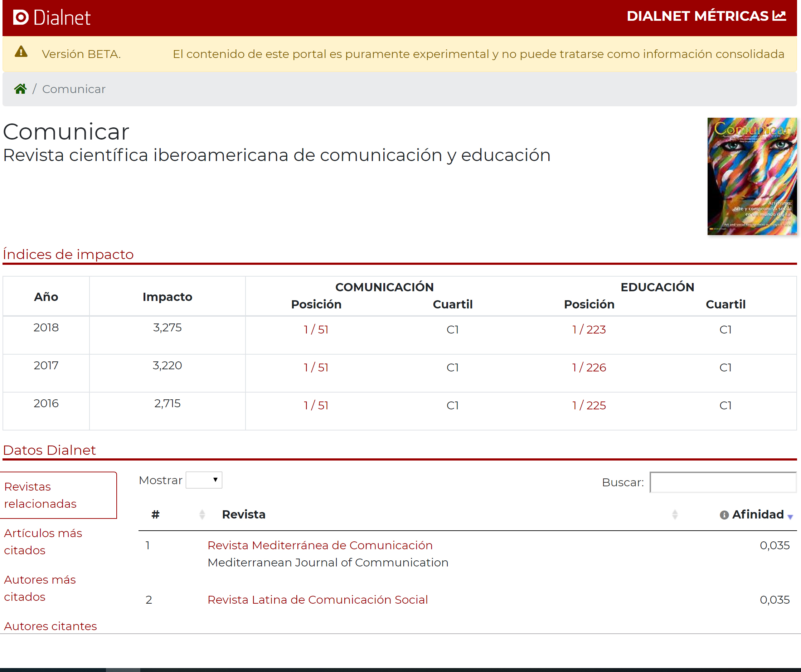Viewport: 801px width, 672px height.
Task: Click the Impacto column header
Action: (168, 297)
